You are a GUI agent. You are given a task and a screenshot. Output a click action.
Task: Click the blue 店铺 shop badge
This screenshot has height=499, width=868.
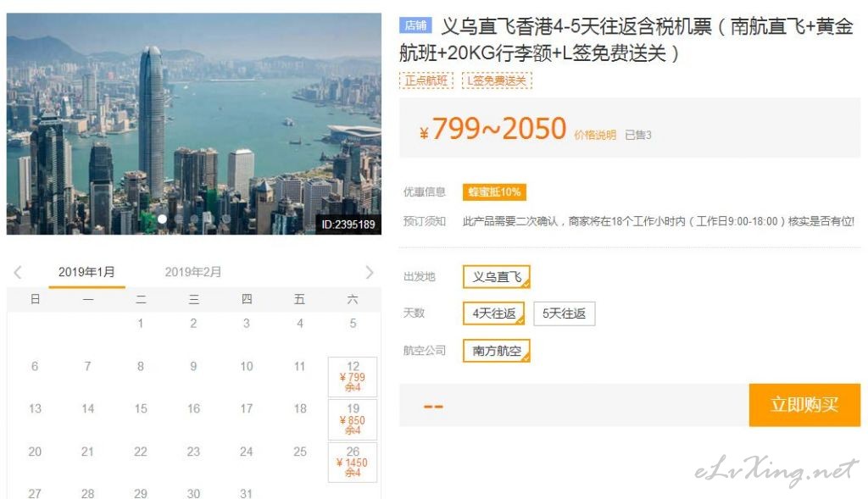(x=415, y=25)
